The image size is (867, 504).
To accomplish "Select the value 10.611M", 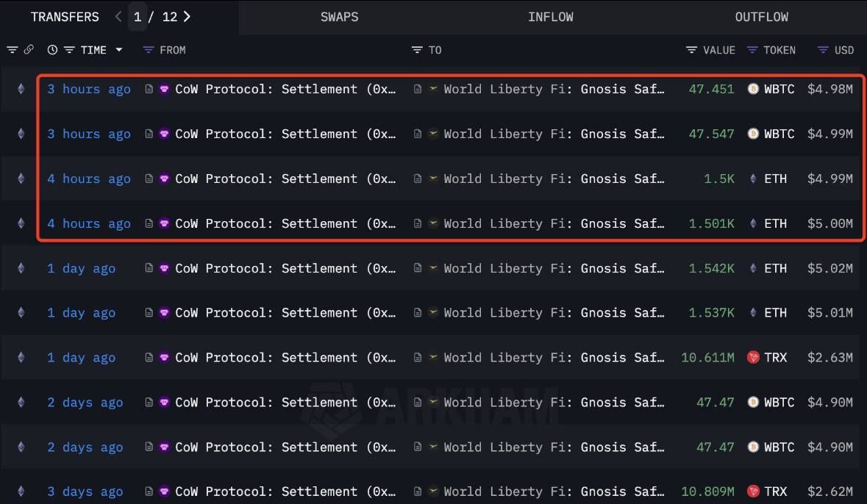I will pyautogui.click(x=707, y=358).
